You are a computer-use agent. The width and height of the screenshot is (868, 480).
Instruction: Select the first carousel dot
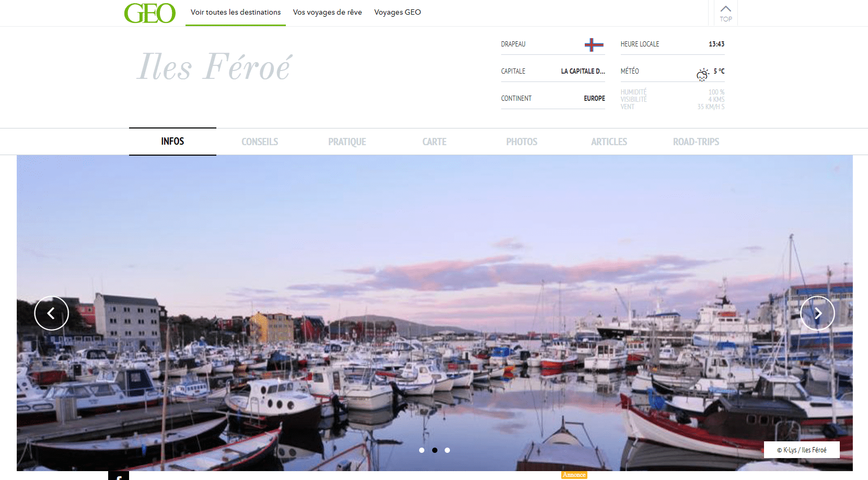422,450
